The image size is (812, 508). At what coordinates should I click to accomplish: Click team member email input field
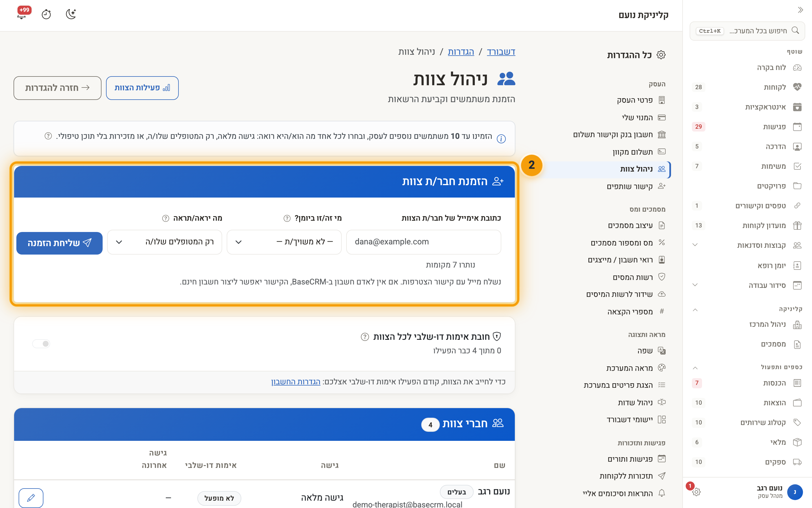423,242
